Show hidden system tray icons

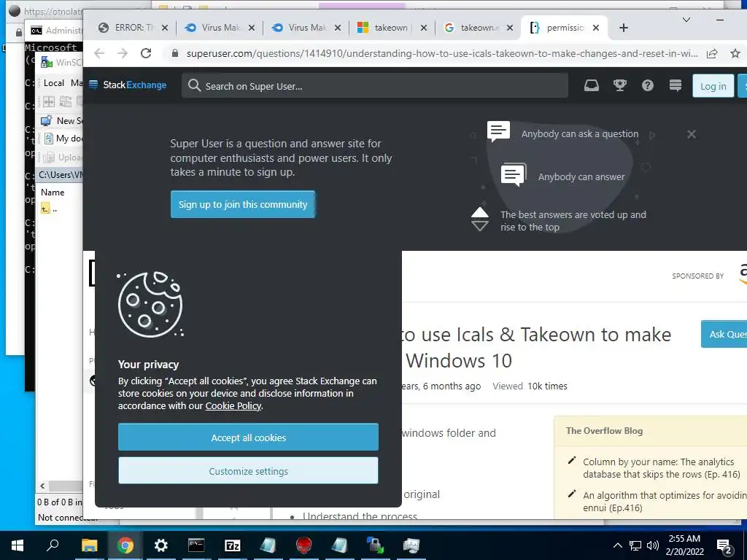[617, 545]
